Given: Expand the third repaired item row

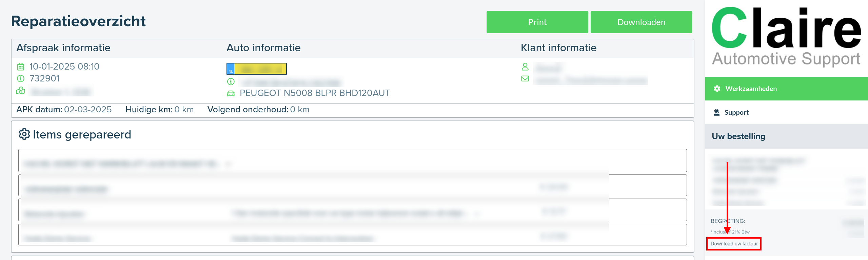Looking at the screenshot, I should point(352,210).
